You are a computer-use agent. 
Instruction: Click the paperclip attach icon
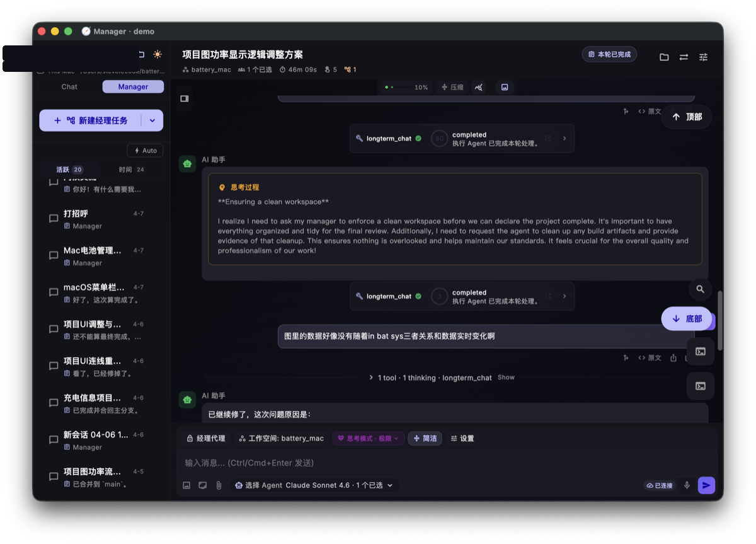[219, 485]
